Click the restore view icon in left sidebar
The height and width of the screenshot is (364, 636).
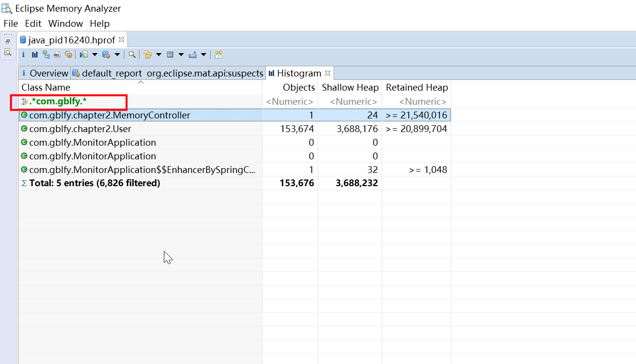8,41
